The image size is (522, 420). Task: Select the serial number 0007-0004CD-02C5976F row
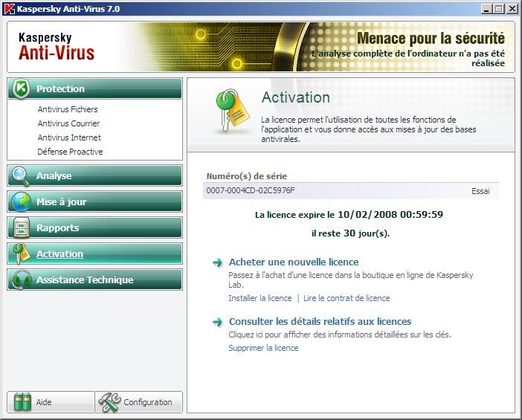tap(350, 191)
